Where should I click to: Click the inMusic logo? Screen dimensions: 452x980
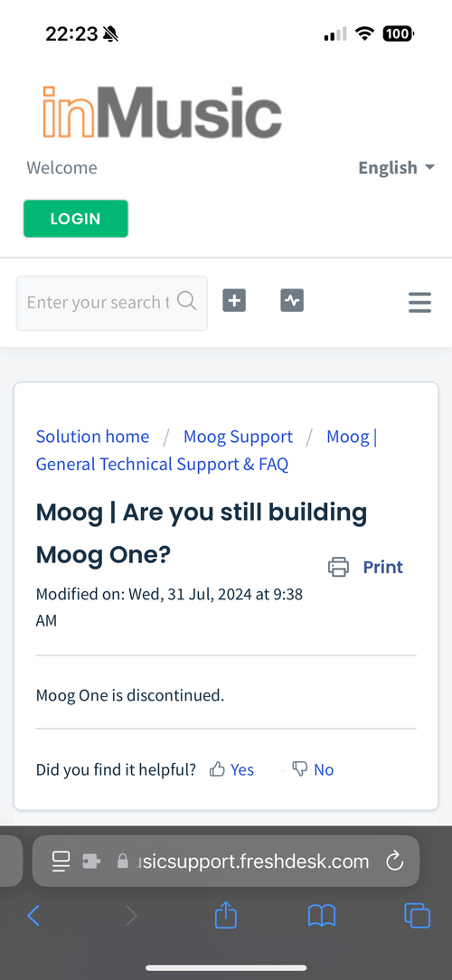(162, 112)
